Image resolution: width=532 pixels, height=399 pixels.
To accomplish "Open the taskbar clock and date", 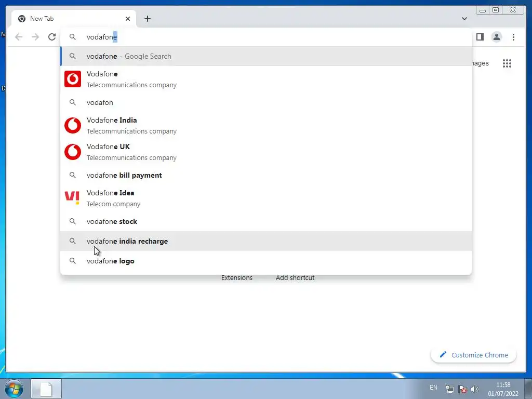I will pos(503,389).
